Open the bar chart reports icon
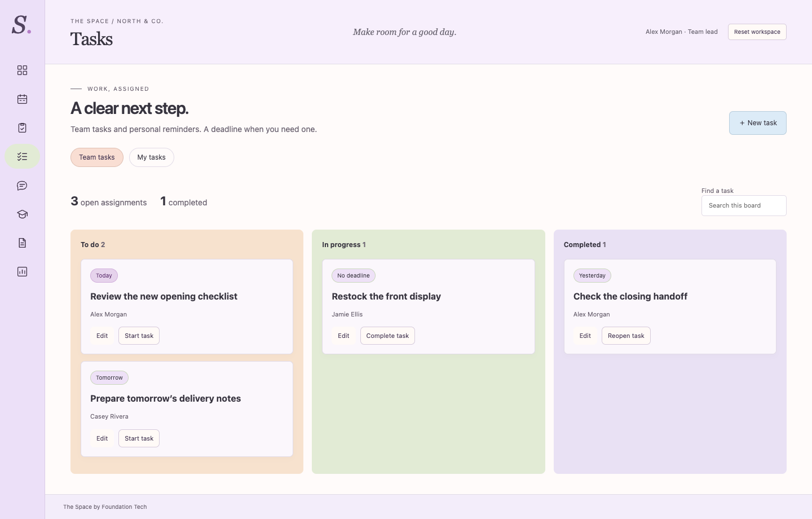812x519 pixels. pos(22,272)
